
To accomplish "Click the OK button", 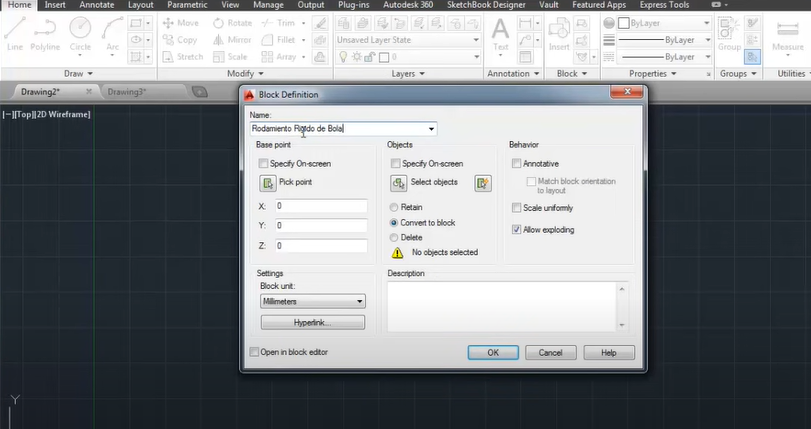I will click(x=493, y=352).
